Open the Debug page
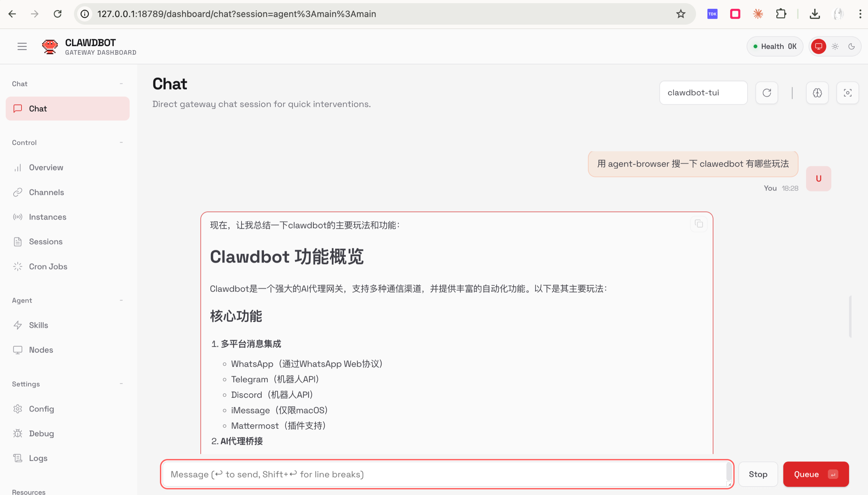 [41, 434]
